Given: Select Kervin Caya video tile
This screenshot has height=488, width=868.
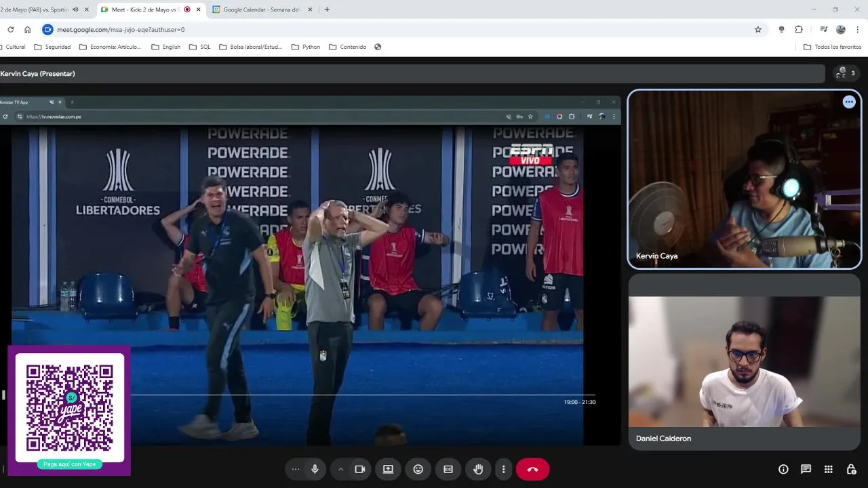Looking at the screenshot, I should click(x=744, y=180).
